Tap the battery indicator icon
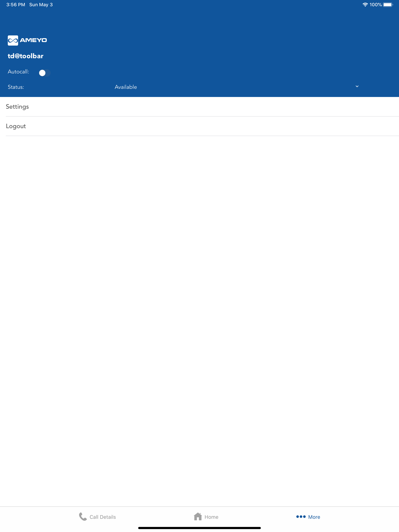399x532 pixels. (x=388, y=4)
